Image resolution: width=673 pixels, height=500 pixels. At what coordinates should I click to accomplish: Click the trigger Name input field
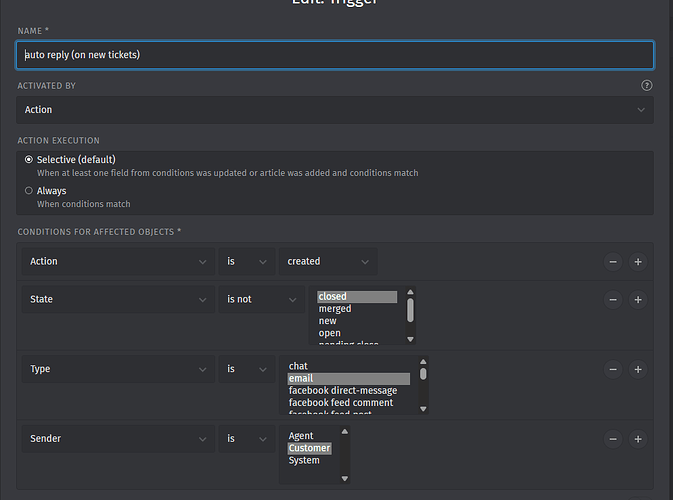tap(335, 55)
